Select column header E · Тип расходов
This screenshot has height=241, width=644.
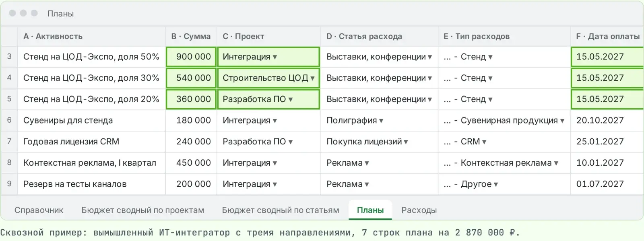[504, 36]
